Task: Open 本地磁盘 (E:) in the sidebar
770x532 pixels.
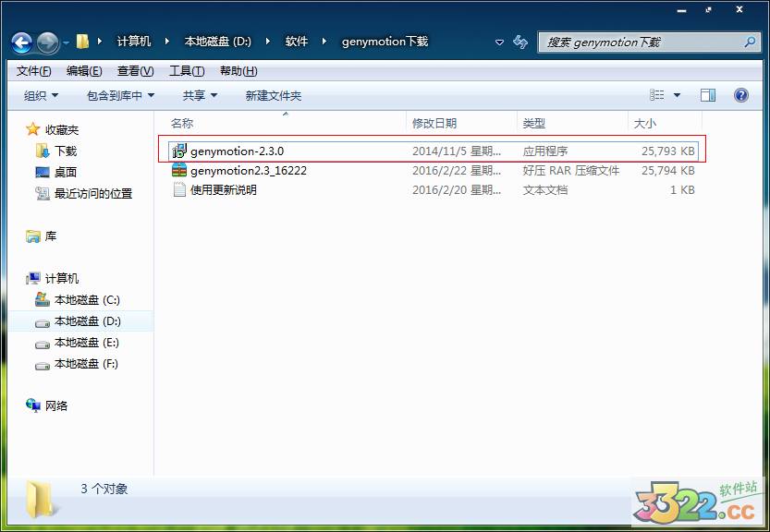Action: tap(87, 343)
